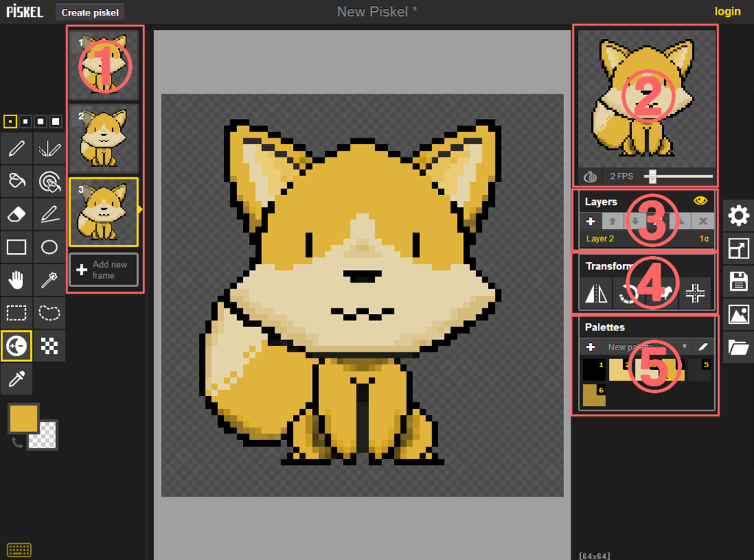
Task: Move the layer up
Action: tap(612, 221)
